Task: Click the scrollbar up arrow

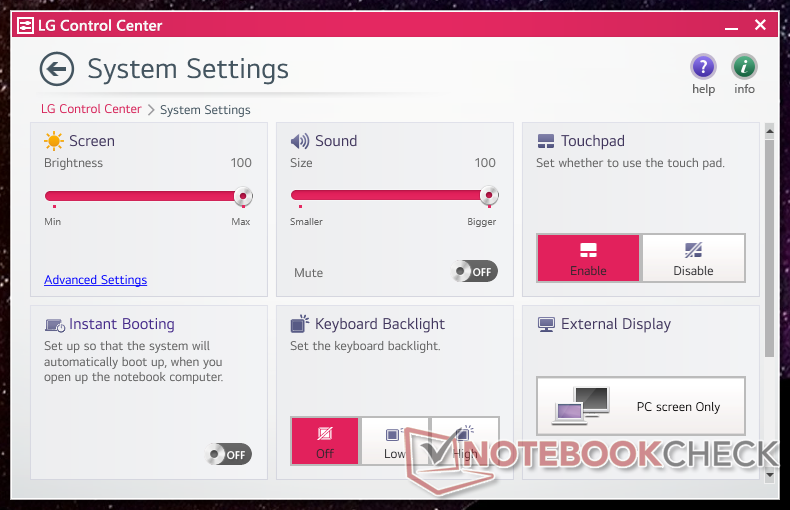Action: (769, 132)
